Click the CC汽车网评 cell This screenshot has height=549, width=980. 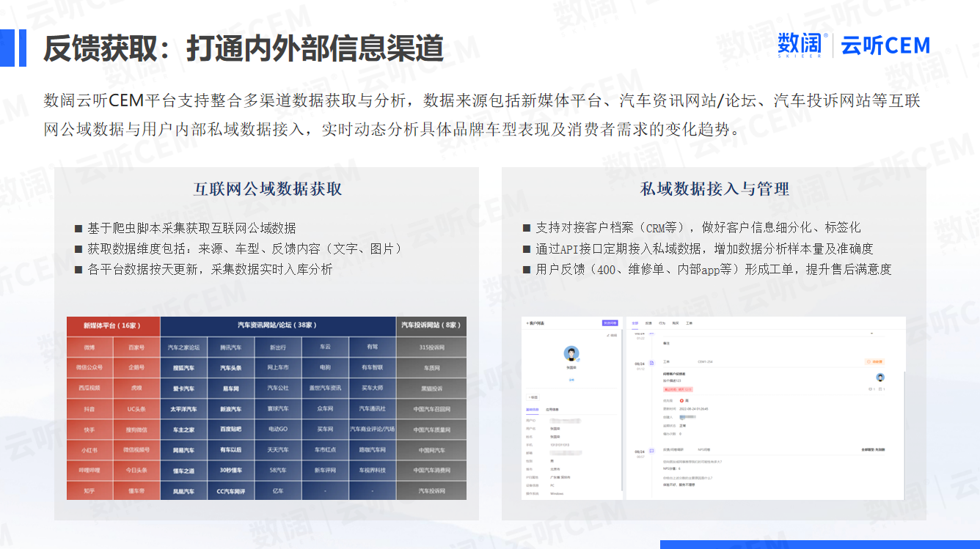[231, 490]
